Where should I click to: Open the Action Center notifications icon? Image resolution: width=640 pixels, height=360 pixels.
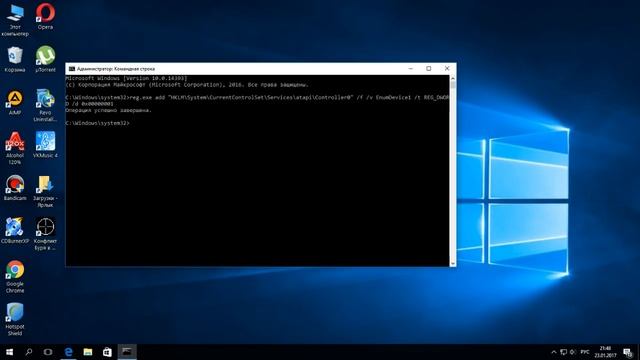point(628,352)
